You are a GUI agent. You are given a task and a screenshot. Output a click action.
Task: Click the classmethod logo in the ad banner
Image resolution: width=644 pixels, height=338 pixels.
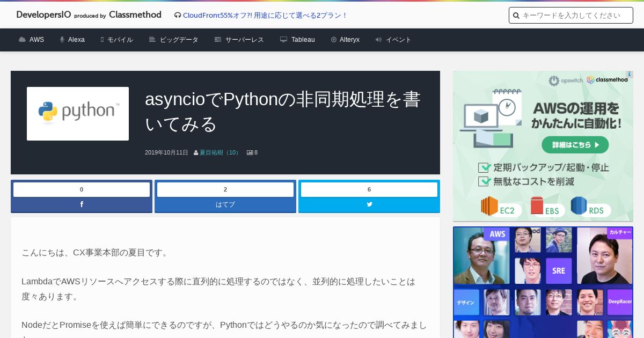click(x=607, y=80)
